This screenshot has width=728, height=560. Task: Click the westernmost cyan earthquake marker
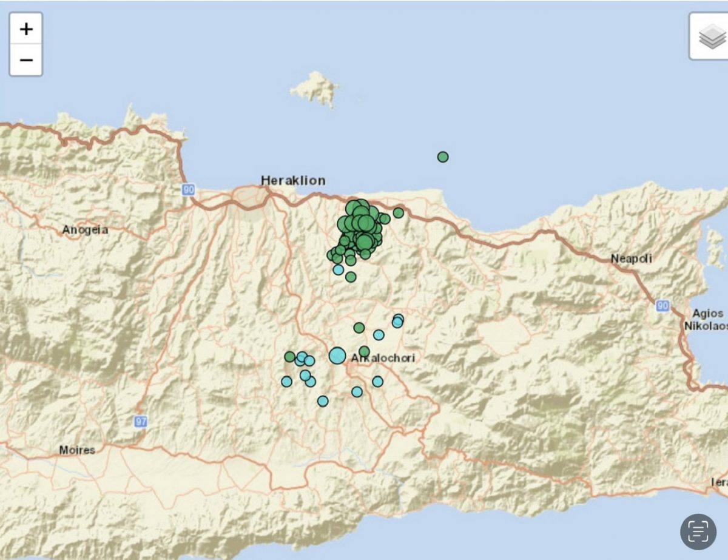click(x=286, y=381)
